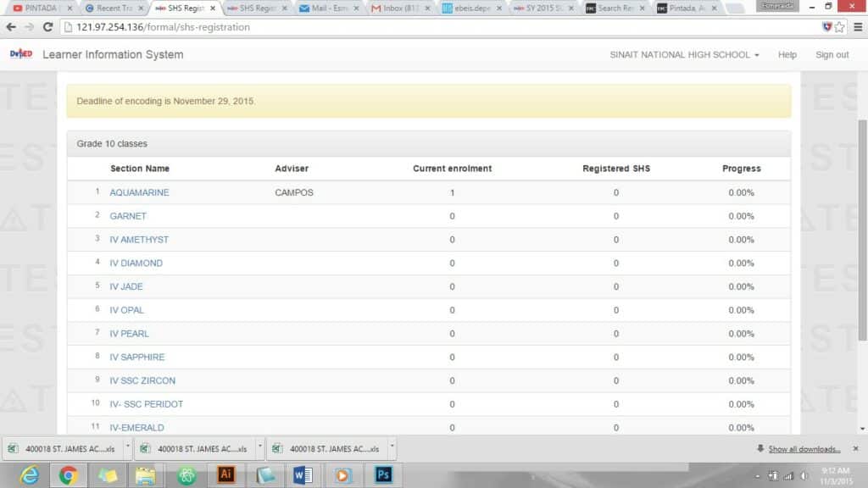
Task: Close the active SHS Registration tab
Action: coord(213,8)
